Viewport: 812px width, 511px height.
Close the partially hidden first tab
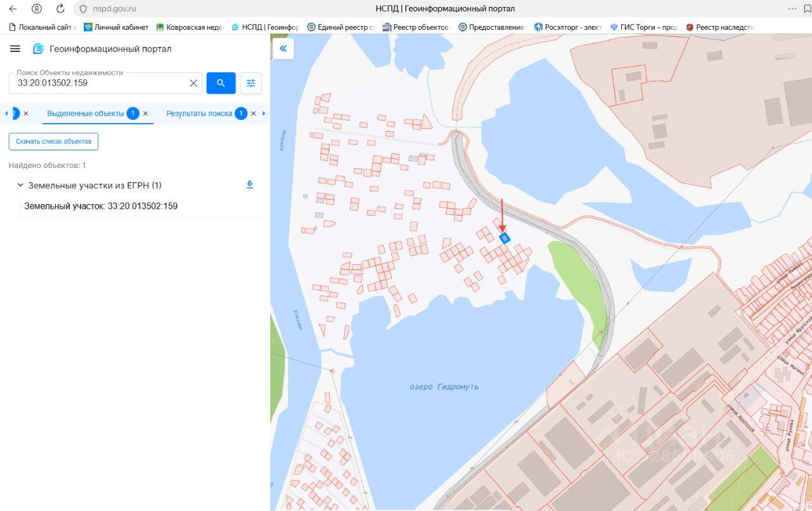(x=26, y=113)
